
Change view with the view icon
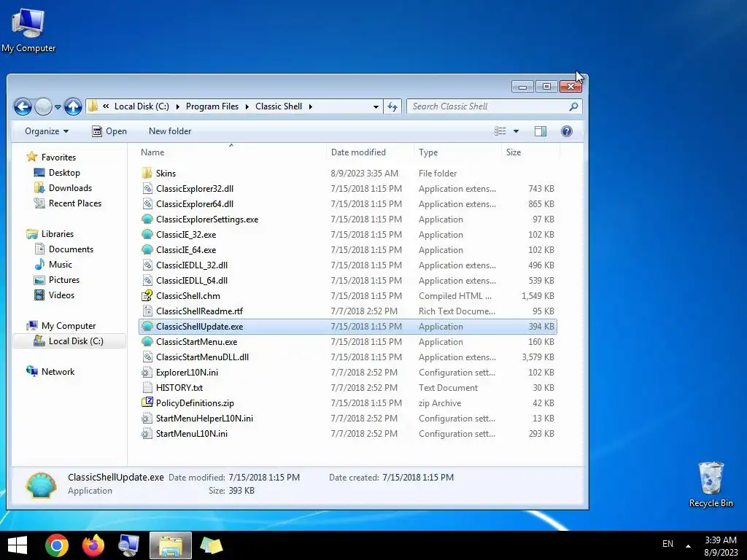point(500,131)
